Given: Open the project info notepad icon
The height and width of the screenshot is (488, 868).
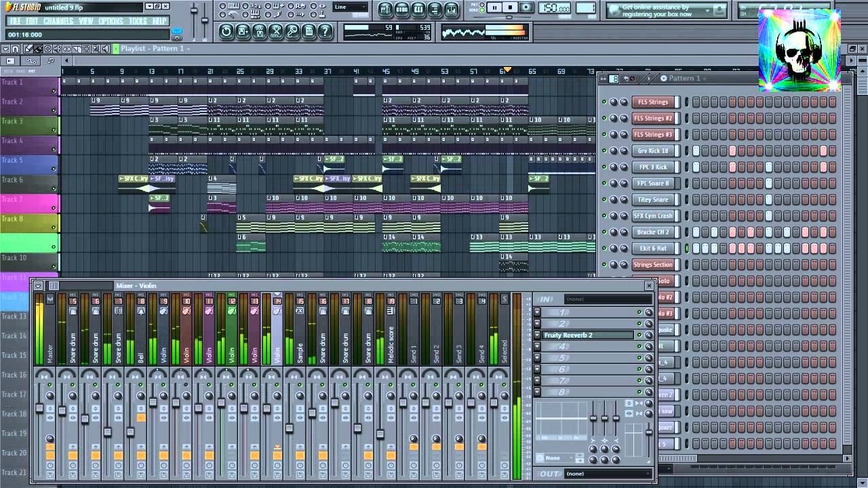Looking at the screenshot, I should (x=309, y=31).
